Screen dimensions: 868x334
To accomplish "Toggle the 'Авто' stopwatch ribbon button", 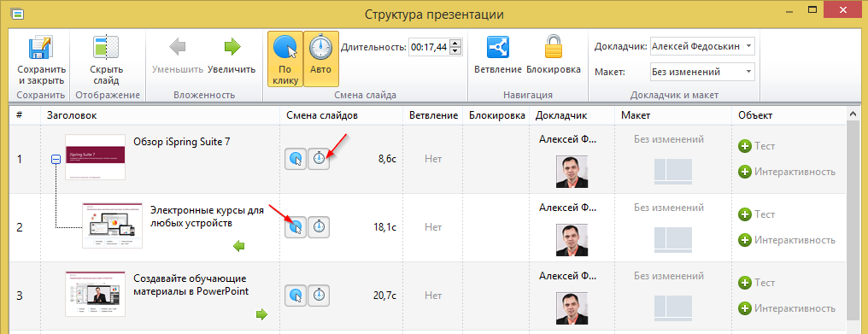I will [x=320, y=59].
